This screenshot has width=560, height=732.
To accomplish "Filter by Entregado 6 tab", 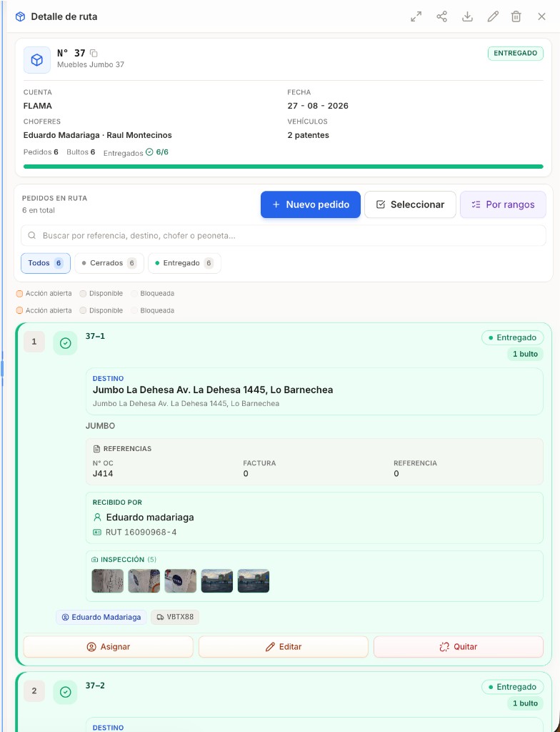I will click(184, 263).
